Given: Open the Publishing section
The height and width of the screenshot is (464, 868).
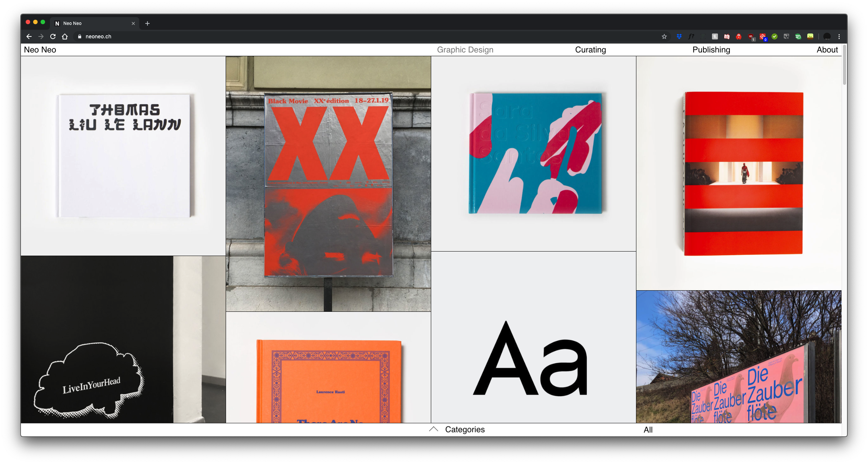Looking at the screenshot, I should (711, 49).
